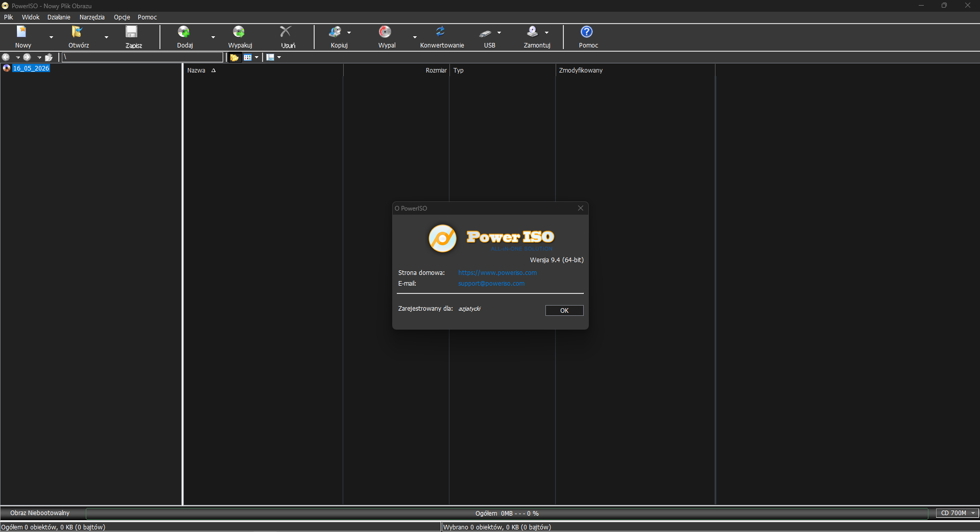Extract files using Wypakuj
The height and width of the screenshot is (532, 980).
point(240,37)
